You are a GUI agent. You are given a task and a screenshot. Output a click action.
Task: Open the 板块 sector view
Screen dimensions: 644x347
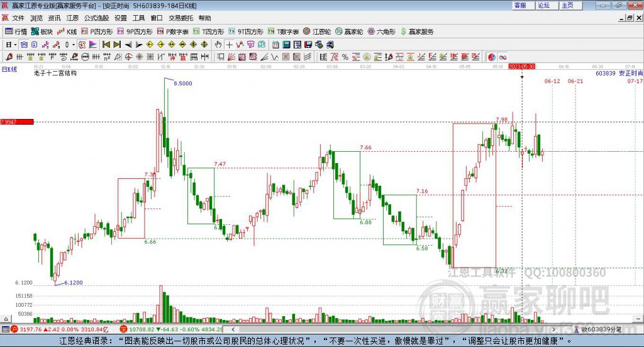(42, 31)
